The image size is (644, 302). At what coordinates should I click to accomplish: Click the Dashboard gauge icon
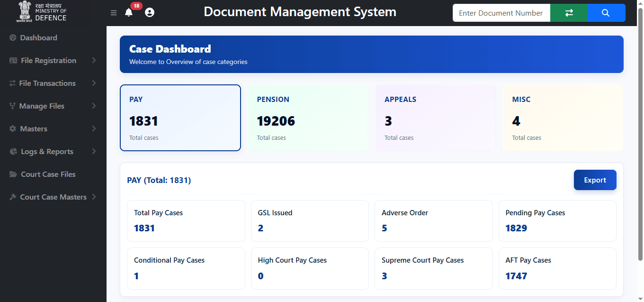click(x=13, y=37)
